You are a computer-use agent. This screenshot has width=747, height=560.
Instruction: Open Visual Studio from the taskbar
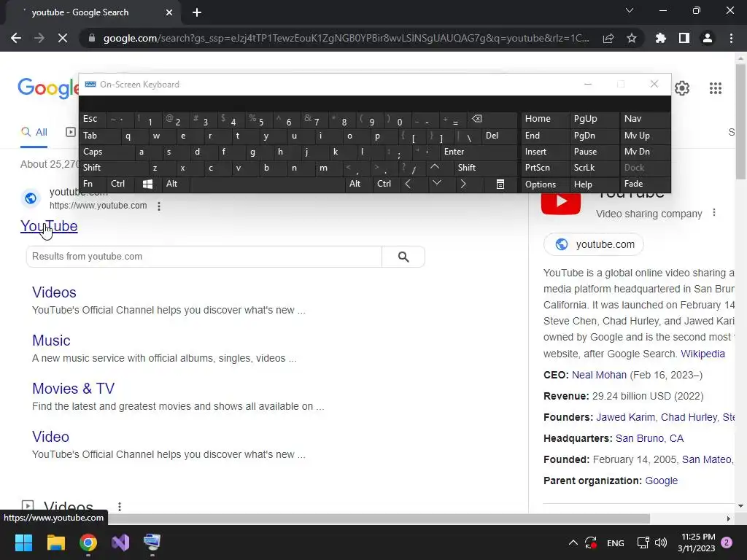coord(120,542)
